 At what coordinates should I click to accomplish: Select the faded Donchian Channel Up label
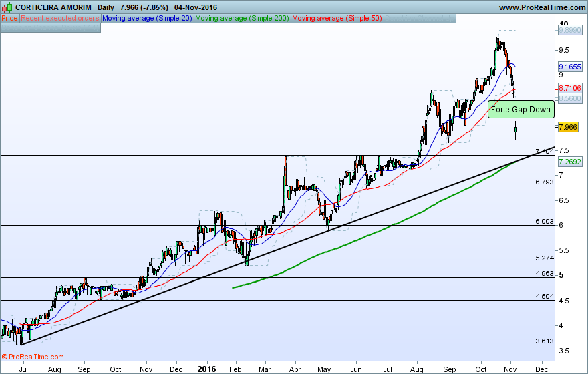pos(420,18)
